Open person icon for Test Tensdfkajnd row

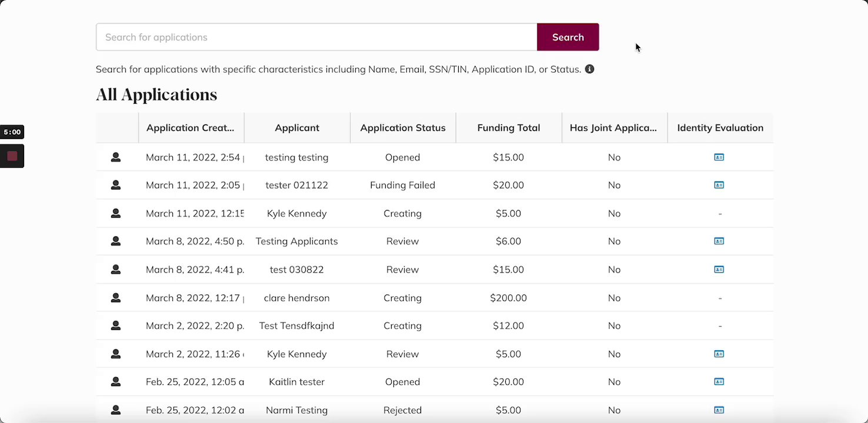pos(116,325)
